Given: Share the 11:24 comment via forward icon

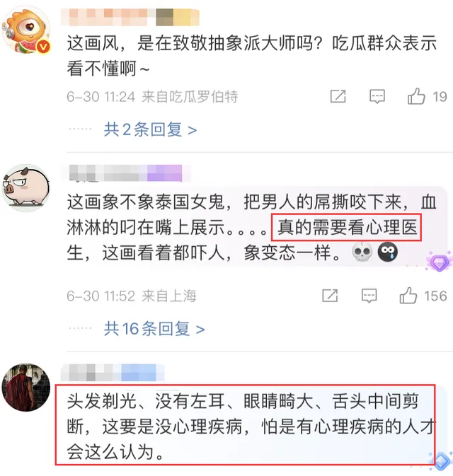Looking at the screenshot, I should pyautogui.click(x=338, y=96).
